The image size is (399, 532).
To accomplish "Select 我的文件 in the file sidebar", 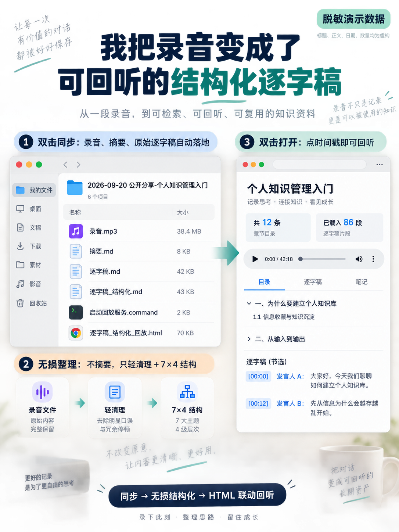I will (x=34, y=190).
